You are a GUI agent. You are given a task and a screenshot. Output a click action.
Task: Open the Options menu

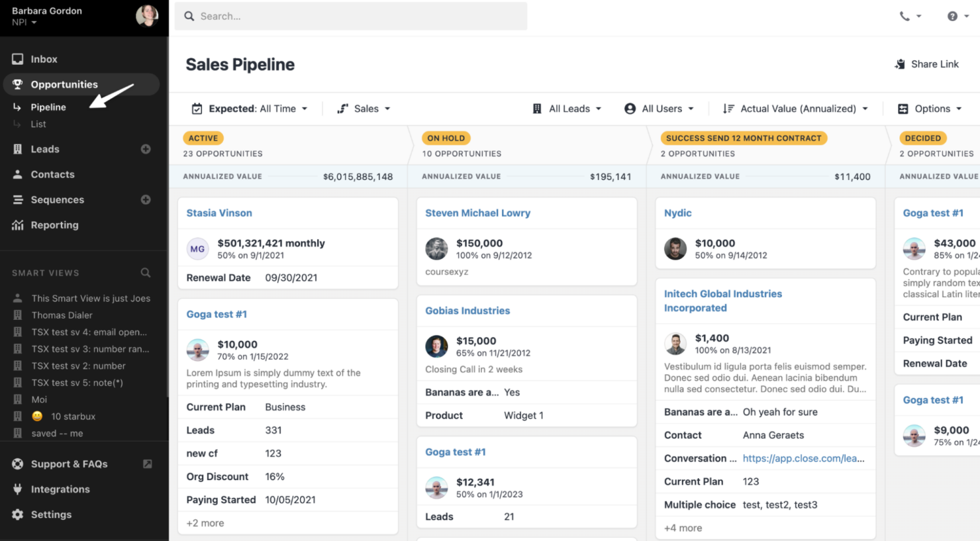pyautogui.click(x=928, y=108)
